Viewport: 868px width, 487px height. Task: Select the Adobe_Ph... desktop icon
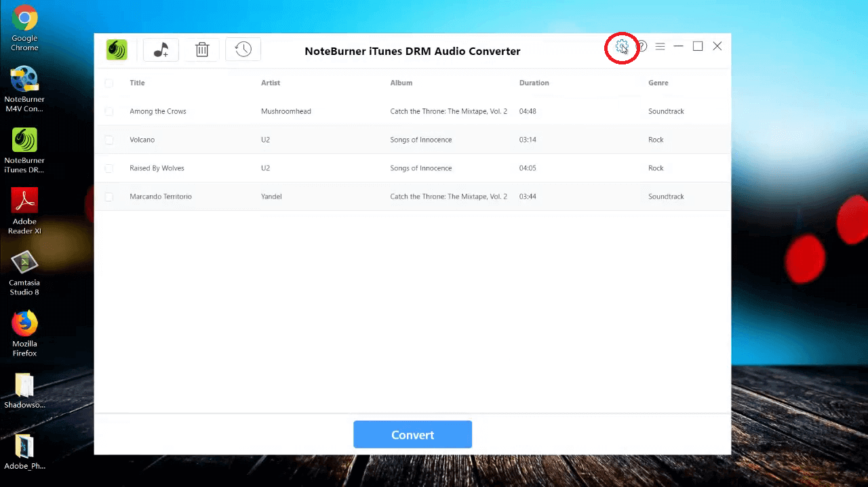pyautogui.click(x=24, y=452)
